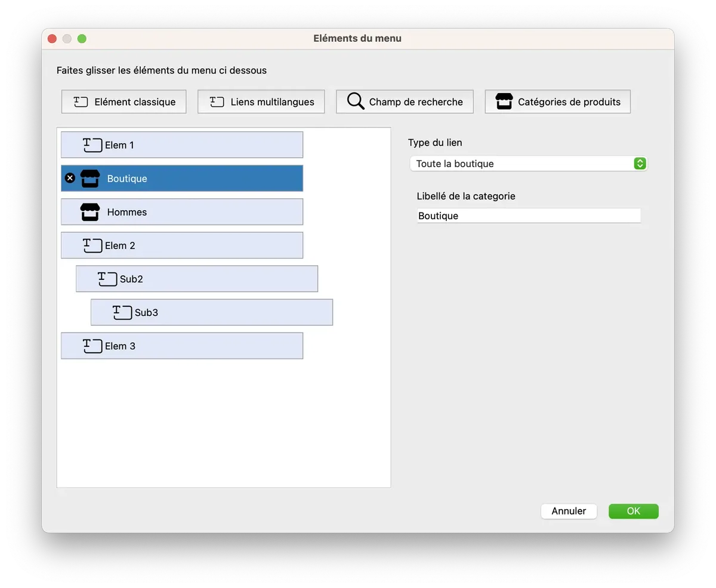Click the green dropdown arrows for Toute la boutique
Screen dimensions: 716x588
(x=640, y=164)
